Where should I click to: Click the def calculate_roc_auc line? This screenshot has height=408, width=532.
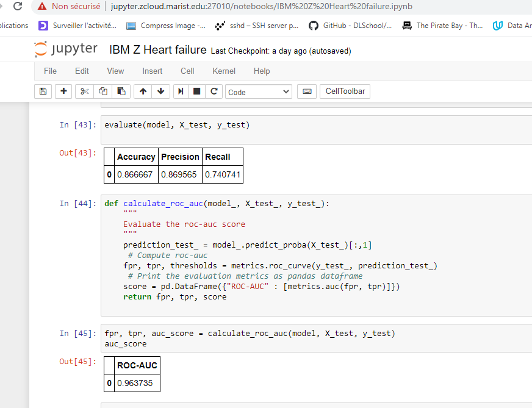pyautogui.click(x=217, y=204)
